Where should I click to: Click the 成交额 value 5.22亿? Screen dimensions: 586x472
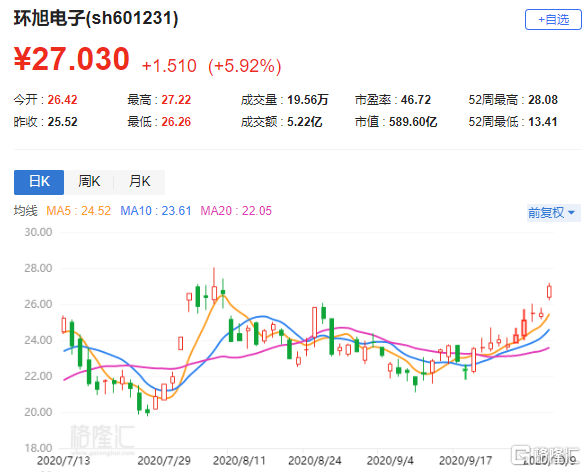pyautogui.click(x=305, y=122)
